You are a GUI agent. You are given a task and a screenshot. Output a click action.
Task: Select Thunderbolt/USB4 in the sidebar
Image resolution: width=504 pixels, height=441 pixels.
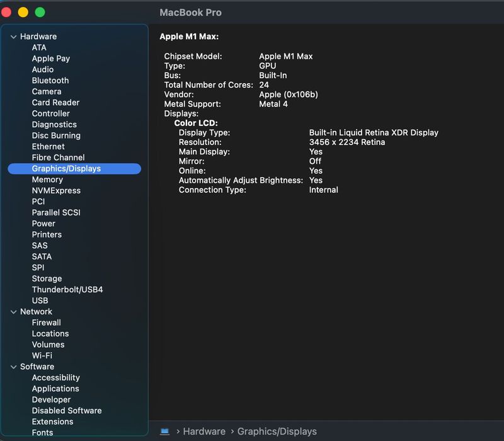click(67, 290)
